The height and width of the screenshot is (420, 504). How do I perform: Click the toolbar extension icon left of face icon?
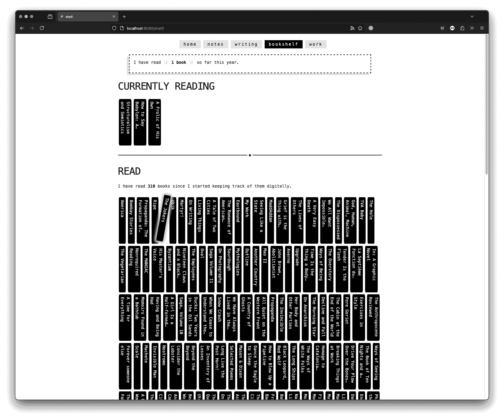pyautogui.click(x=442, y=28)
